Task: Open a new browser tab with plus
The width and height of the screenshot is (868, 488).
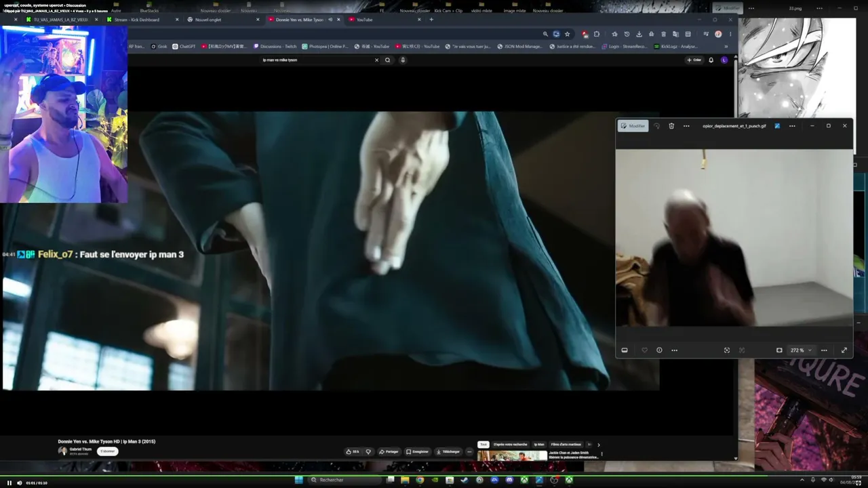Action: tap(431, 20)
